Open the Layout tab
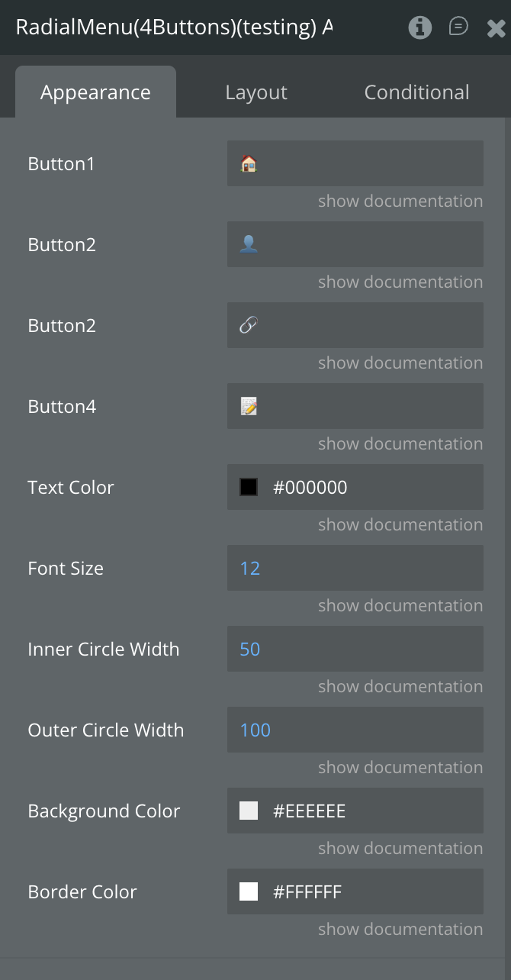 point(256,92)
